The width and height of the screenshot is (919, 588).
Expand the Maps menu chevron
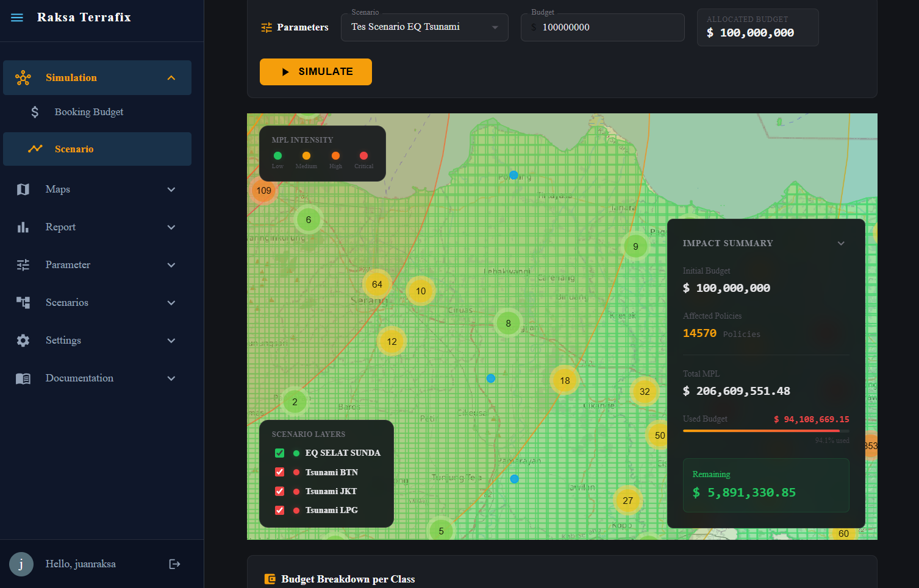pos(171,190)
